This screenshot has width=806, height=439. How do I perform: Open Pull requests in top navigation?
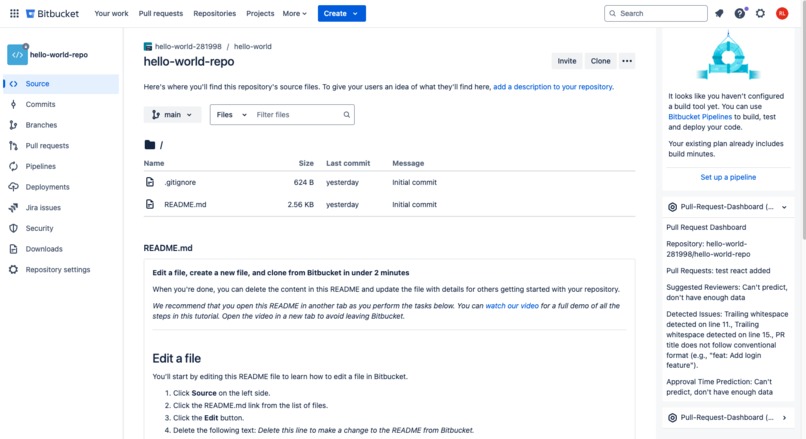pos(161,13)
